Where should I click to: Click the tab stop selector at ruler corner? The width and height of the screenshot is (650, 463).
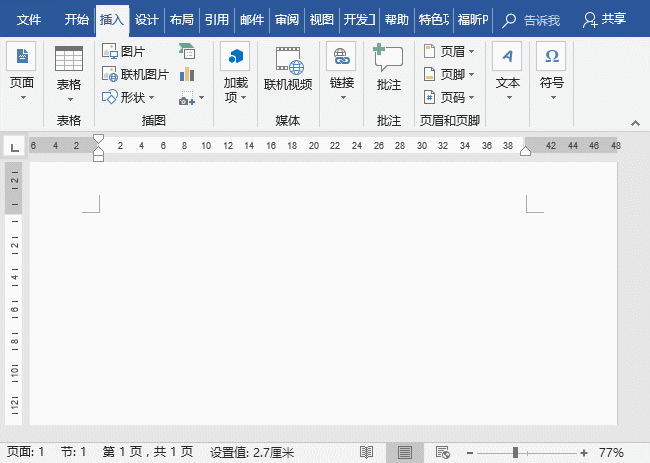tap(15, 147)
